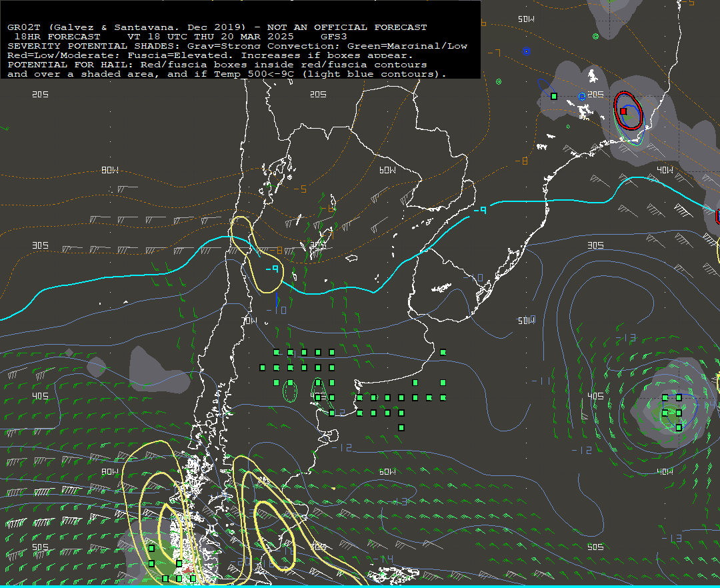720x588 pixels.
Task: Select the green box beside the blue oval contour
Action: tap(554, 97)
